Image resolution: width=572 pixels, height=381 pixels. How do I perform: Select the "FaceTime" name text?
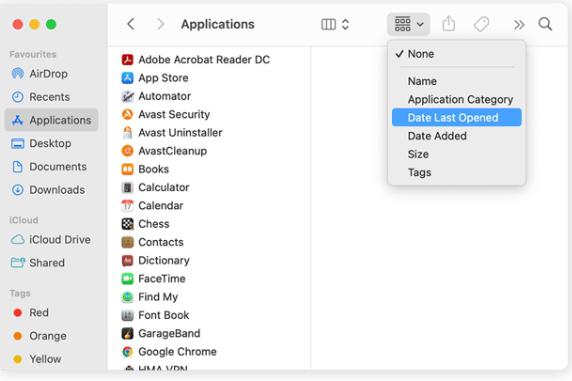pos(162,278)
